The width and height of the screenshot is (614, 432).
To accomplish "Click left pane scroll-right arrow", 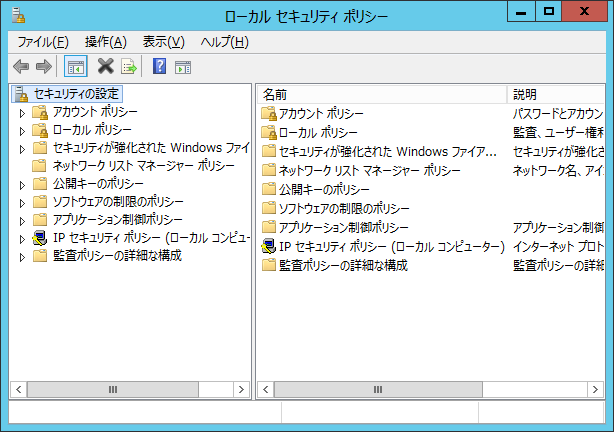I will coord(241,389).
